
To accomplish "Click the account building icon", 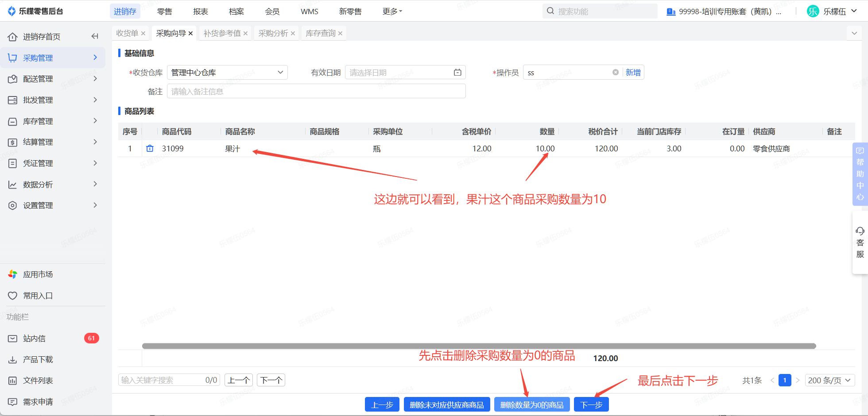I will point(671,12).
